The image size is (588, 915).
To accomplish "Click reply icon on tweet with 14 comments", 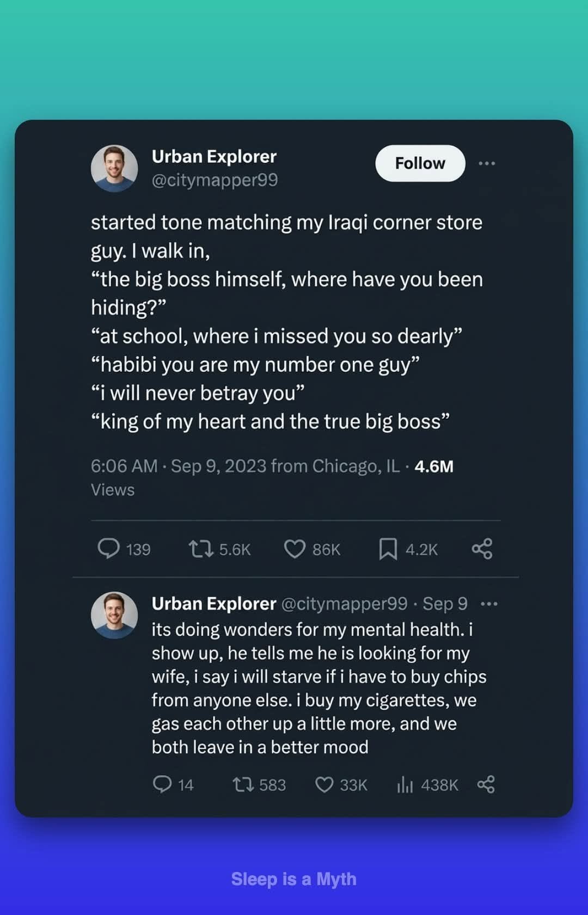I will point(162,784).
